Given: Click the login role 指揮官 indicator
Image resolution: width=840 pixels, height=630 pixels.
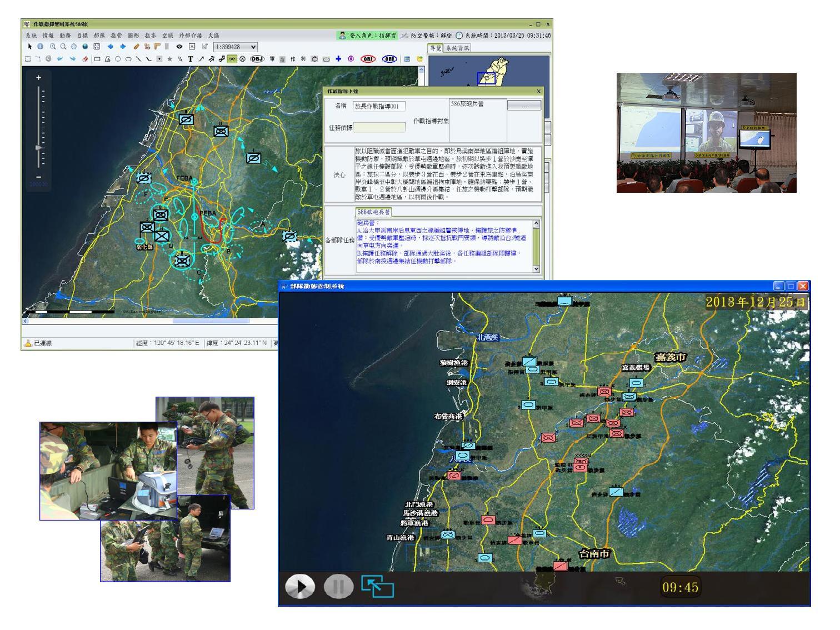Looking at the screenshot, I should 367,36.
